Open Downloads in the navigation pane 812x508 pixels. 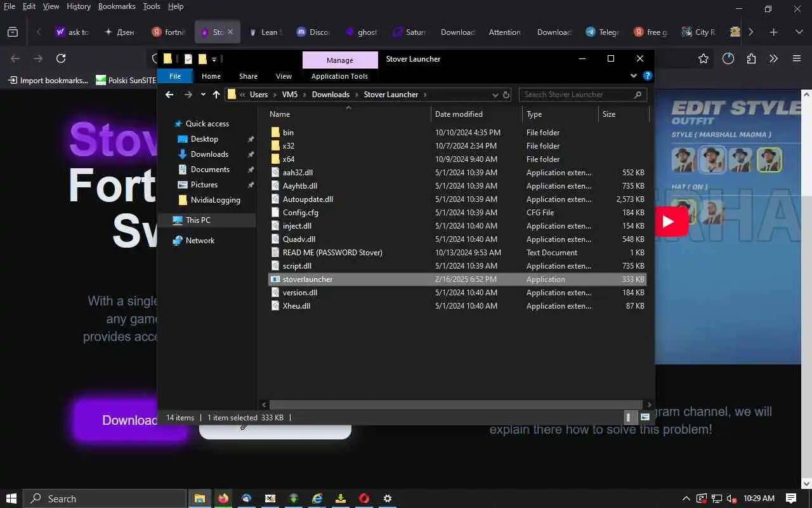coord(209,154)
